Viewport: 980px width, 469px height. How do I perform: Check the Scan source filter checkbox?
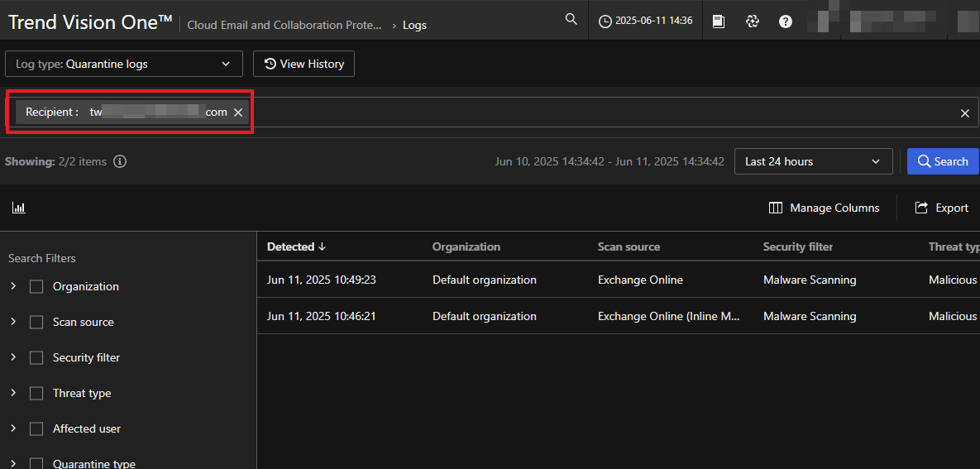click(x=36, y=323)
